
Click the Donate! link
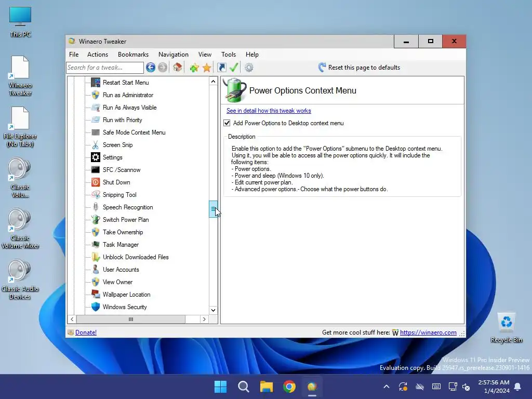point(86,332)
